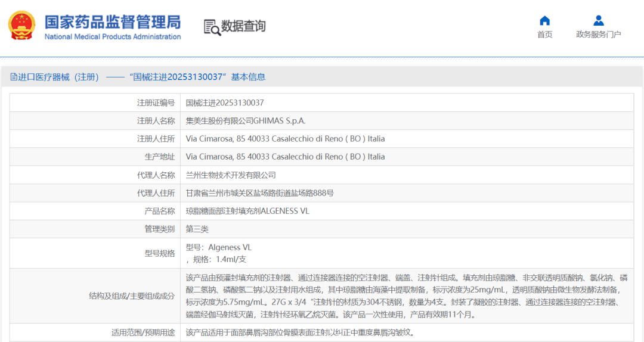This screenshot has height=342, width=644.
Task: Select product name 琼脂糖面部注射填充剂ALGENESS VL
Action: [x=247, y=211]
